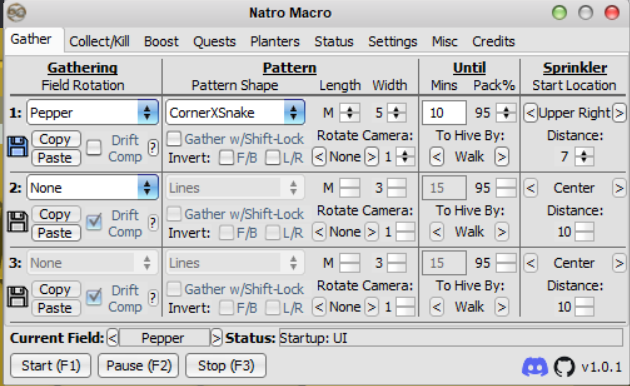This screenshot has width=630, height=386.
Task: Open the field 3 Lines pattern dropdown
Action: tap(235, 263)
